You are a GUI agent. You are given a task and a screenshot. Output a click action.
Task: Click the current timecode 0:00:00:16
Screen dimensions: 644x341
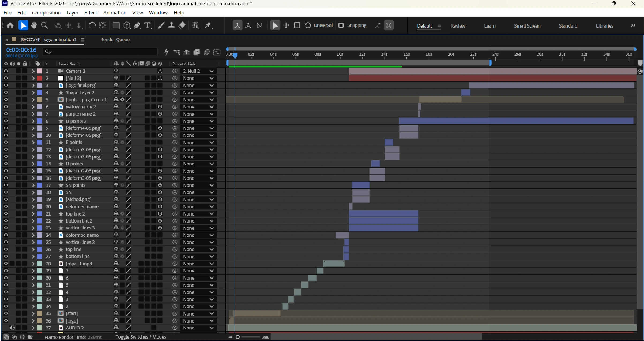(21, 50)
